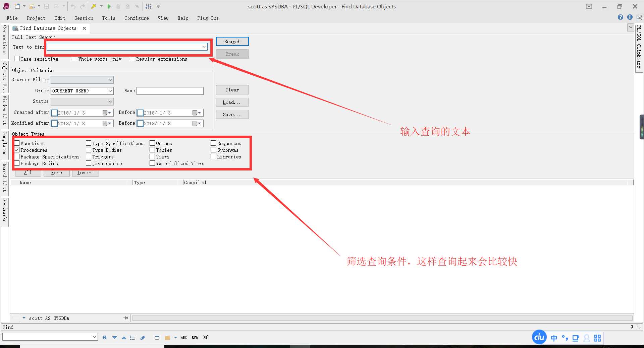Screen dimensions: 644x348
Task: Click the binoculars Find icon in Find bar
Action: point(105,338)
